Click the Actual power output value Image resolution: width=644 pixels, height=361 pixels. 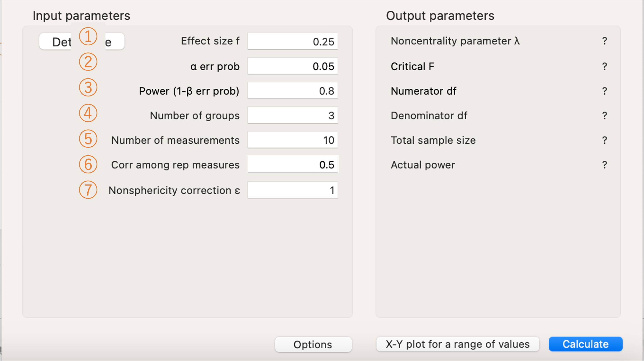point(605,165)
